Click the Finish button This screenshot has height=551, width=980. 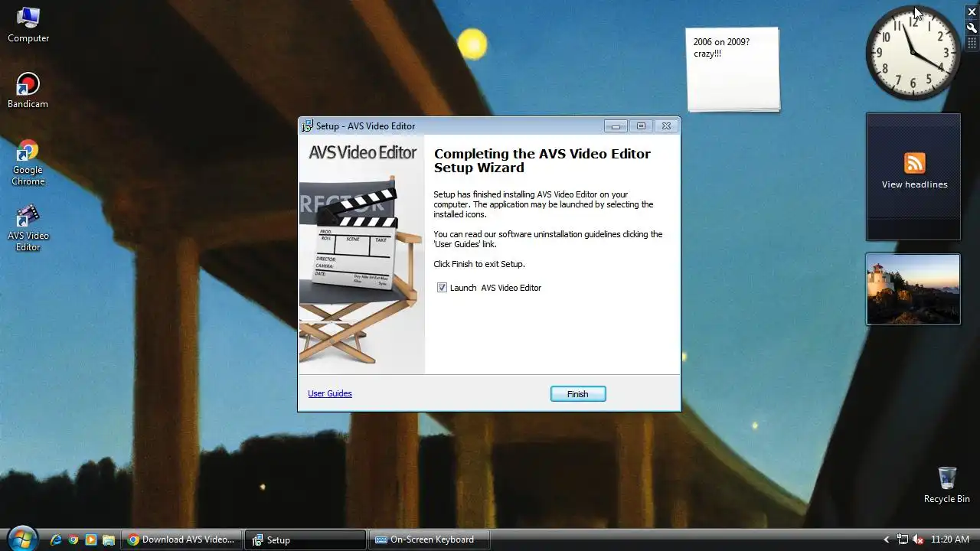578,394
